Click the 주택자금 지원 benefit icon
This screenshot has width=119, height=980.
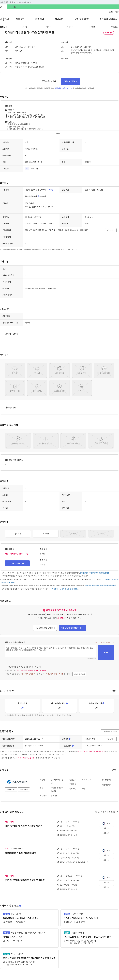point(15,388)
